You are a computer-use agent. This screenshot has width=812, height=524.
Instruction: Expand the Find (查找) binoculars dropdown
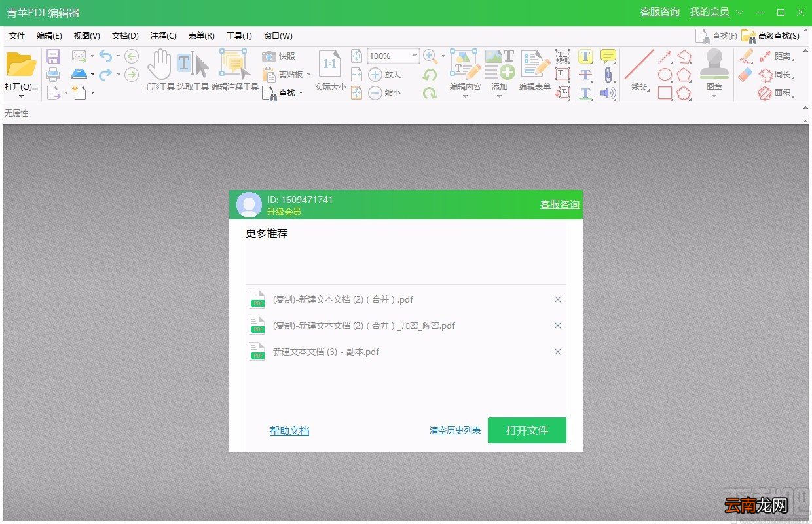[301, 93]
